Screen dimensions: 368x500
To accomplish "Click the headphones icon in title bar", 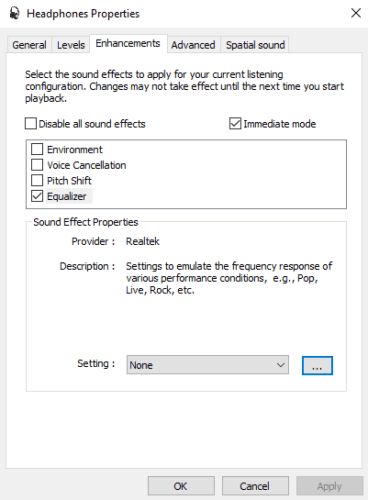I will tap(14, 14).
